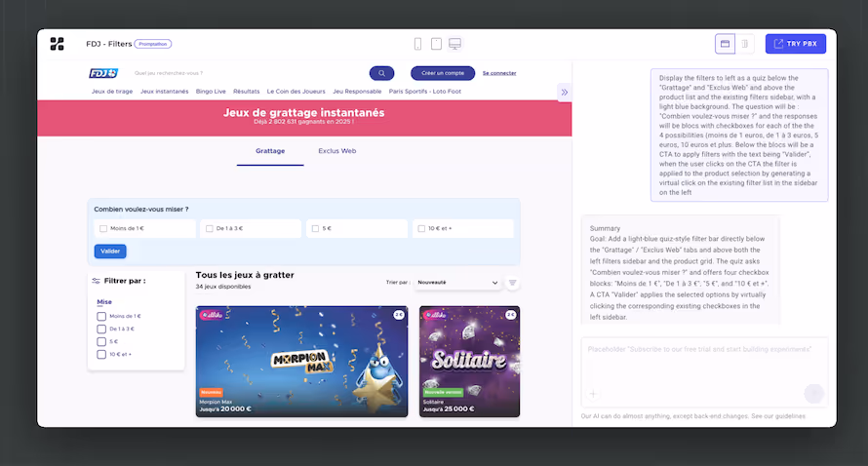Tick sidebar filter Moins de 1 €
This screenshot has height=466, width=868.
(x=101, y=317)
